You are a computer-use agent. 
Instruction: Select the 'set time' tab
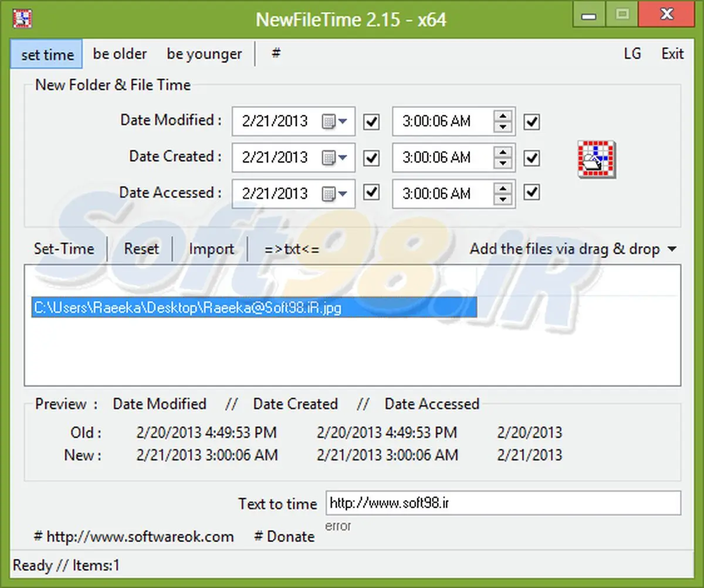(x=47, y=55)
